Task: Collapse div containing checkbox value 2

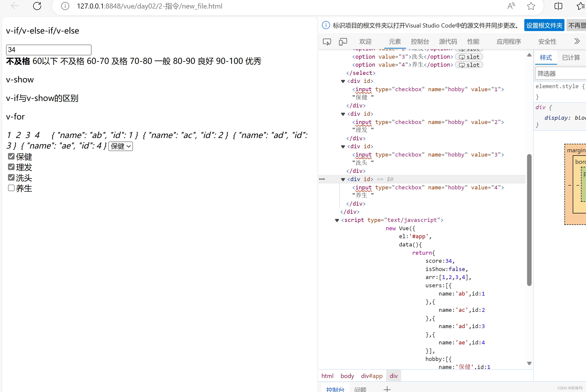Action: click(x=343, y=114)
